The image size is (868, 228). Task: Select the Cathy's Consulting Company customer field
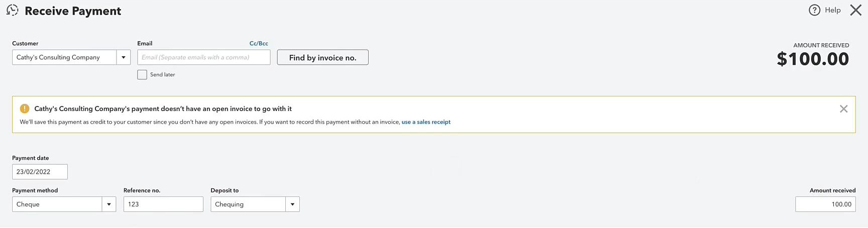pyautogui.click(x=64, y=57)
